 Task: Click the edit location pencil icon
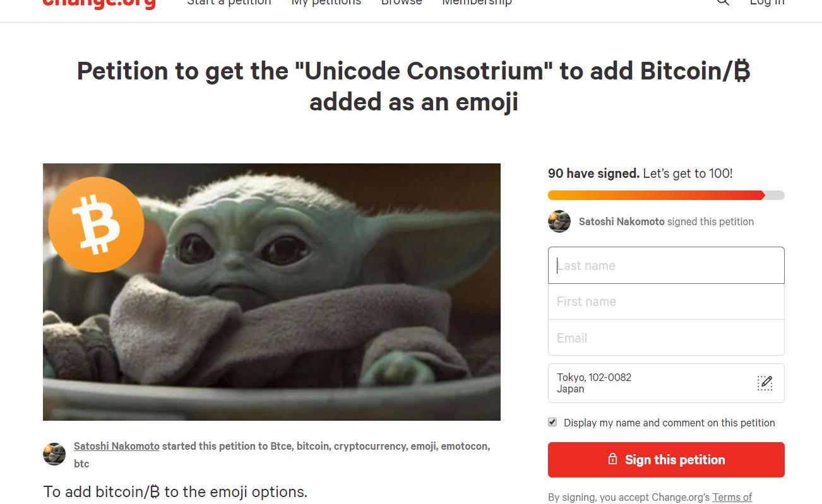[765, 383]
